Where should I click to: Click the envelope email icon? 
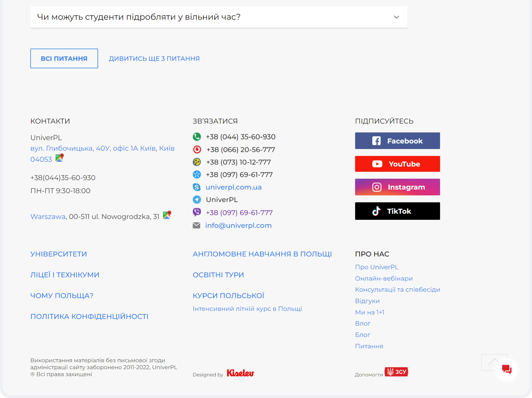pos(196,225)
